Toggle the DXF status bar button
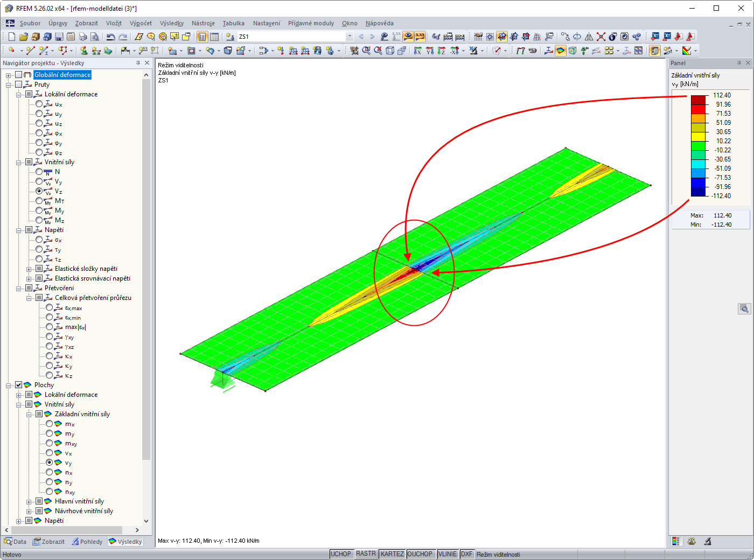Image resolution: width=754 pixels, height=560 pixels. click(x=467, y=554)
